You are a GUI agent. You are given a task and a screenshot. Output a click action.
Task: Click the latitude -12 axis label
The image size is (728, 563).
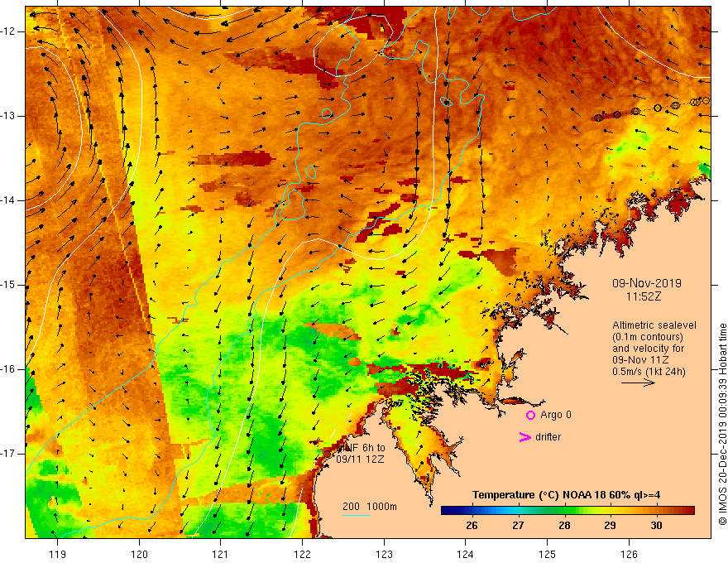[x=8, y=31]
